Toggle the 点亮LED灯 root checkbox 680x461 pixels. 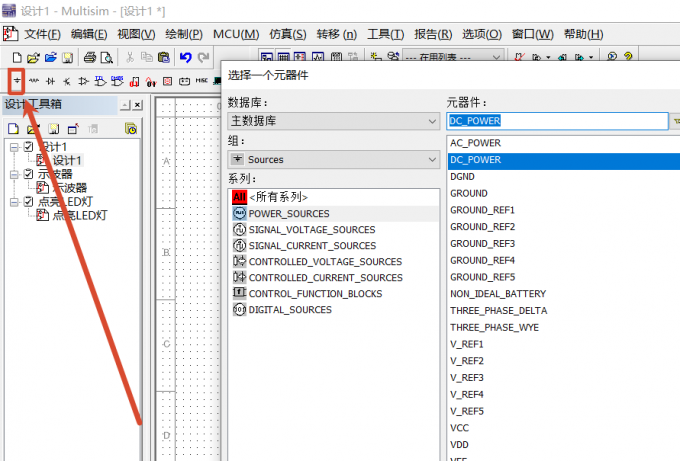29,201
